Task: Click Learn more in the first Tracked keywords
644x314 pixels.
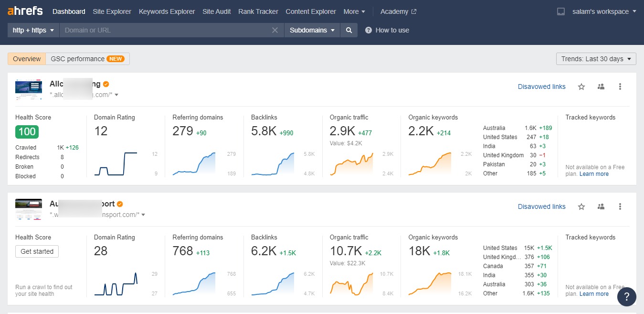Action: click(594, 174)
